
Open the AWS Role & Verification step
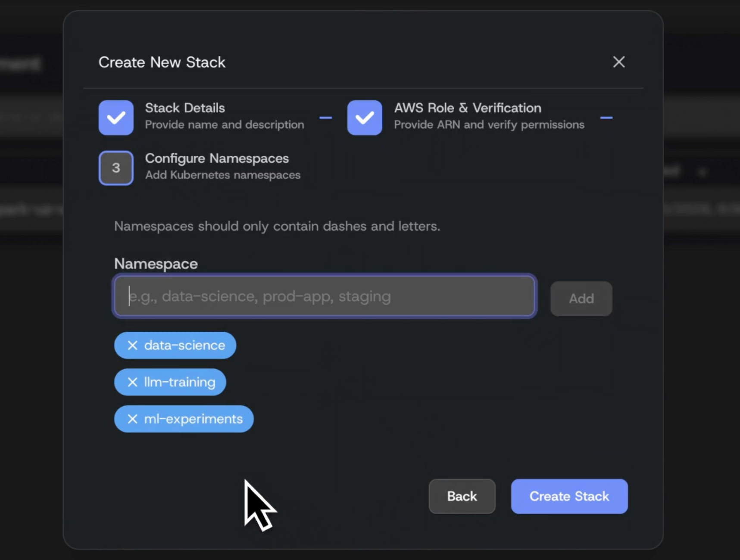[x=468, y=108]
